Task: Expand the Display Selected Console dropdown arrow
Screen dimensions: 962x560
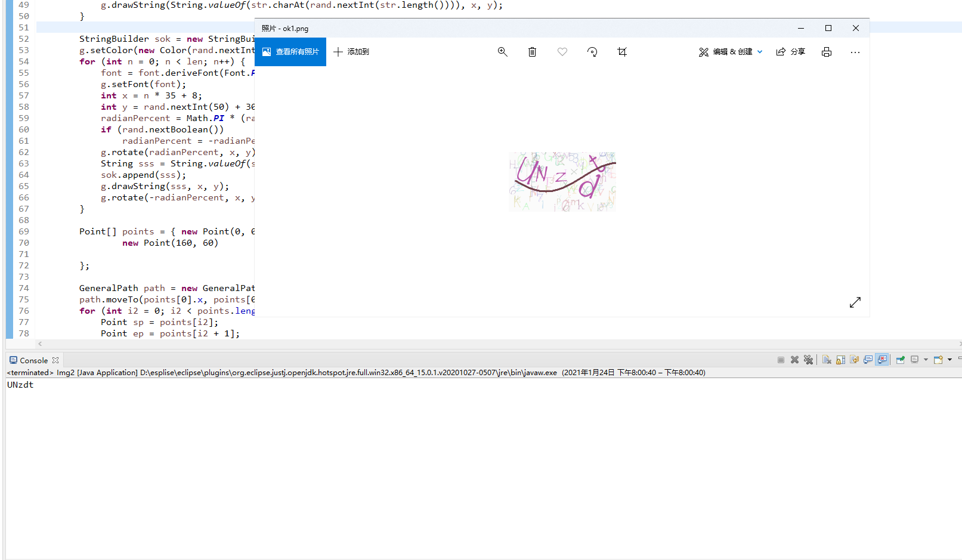Action: tap(926, 360)
